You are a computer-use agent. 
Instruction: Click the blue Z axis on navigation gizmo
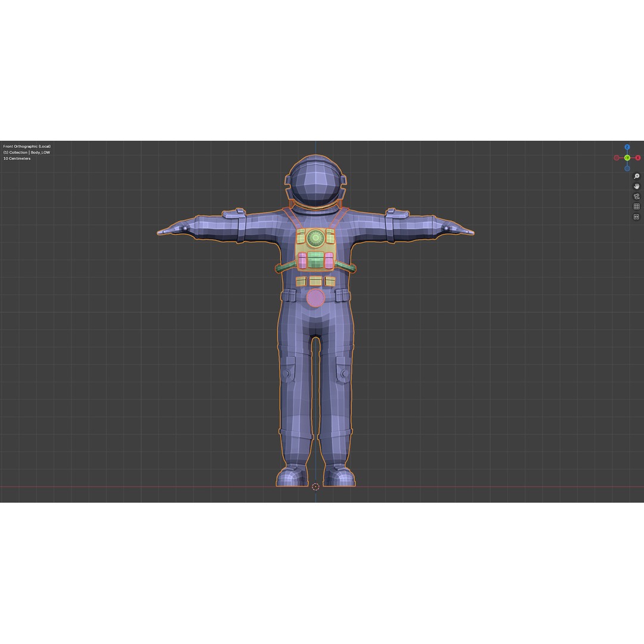click(x=627, y=147)
